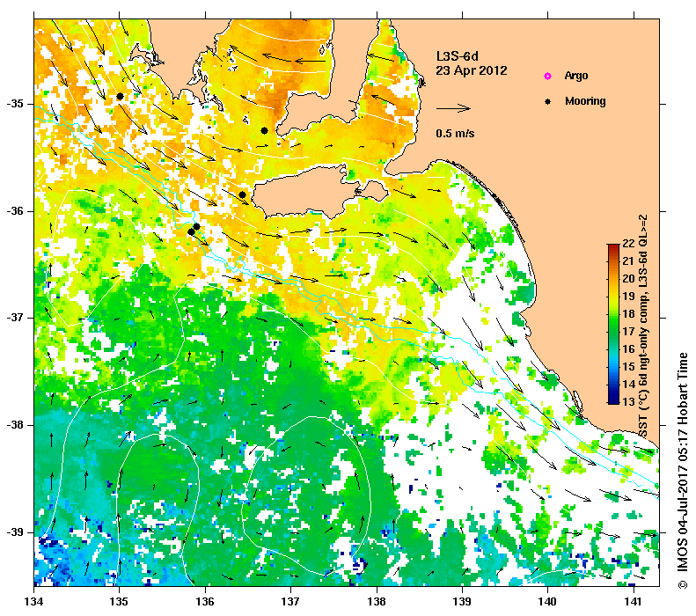Click latitude label -38

click(15, 425)
